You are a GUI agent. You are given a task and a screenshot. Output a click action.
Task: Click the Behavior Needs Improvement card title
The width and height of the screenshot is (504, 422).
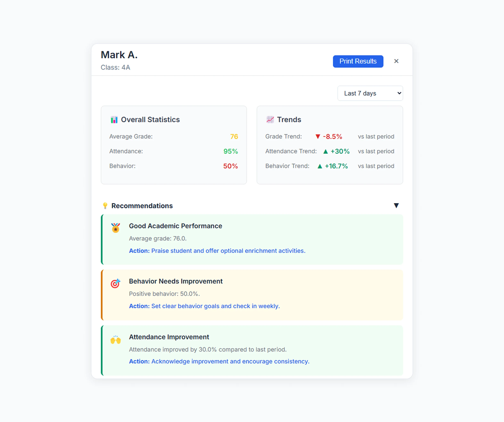pos(176,281)
